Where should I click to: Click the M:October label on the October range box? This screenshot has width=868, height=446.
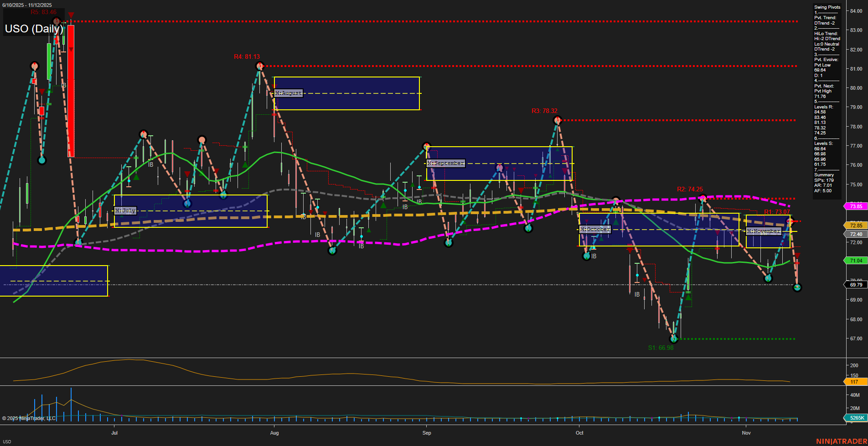[x=594, y=229]
